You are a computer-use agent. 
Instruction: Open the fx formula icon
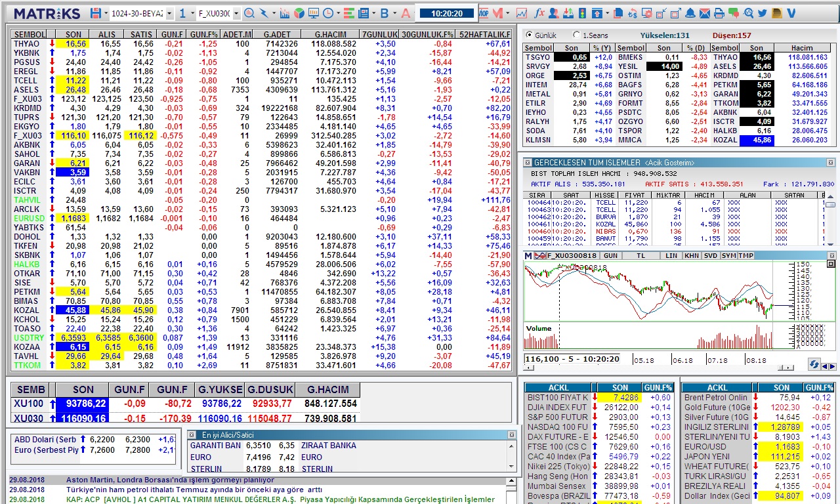(539, 13)
